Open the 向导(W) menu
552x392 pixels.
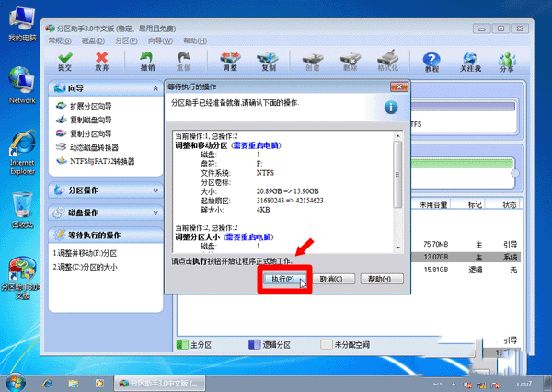pos(160,40)
